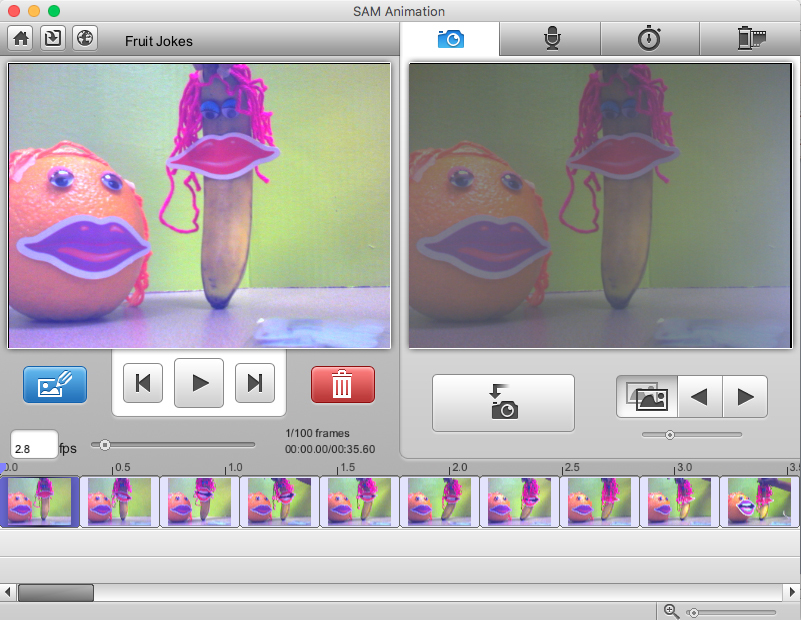The width and height of the screenshot is (801, 620).
Task: Go to the home screen icon
Action: [x=20, y=38]
